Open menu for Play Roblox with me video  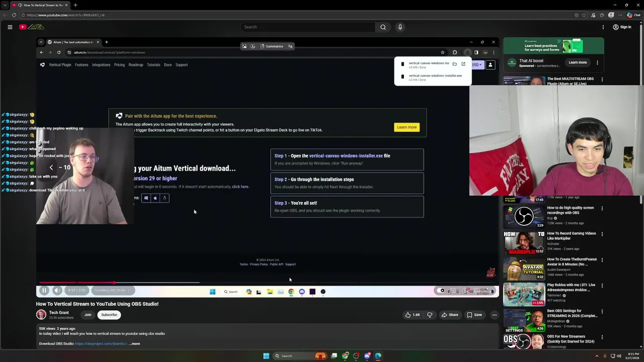point(602,285)
